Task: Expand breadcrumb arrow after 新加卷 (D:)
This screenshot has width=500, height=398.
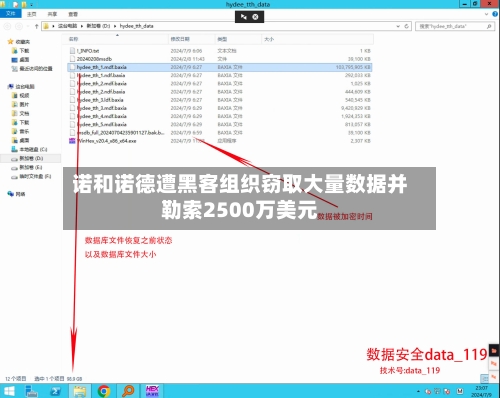Action: click(x=115, y=26)
